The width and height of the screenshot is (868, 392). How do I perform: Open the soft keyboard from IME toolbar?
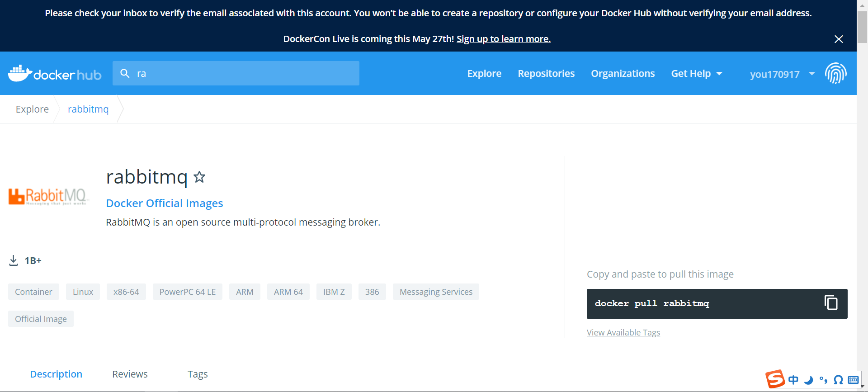853,380
